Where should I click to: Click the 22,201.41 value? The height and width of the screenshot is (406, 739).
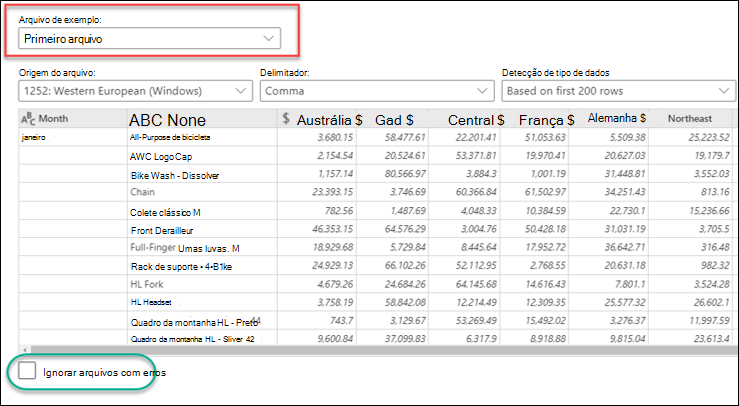(476, 137)
